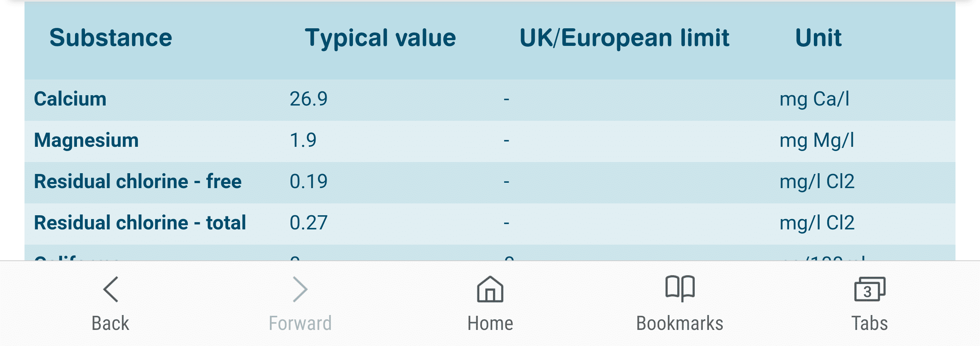Select the Residual chlorine - total row
Screen dimensions: 980x346
click(490, 223)
